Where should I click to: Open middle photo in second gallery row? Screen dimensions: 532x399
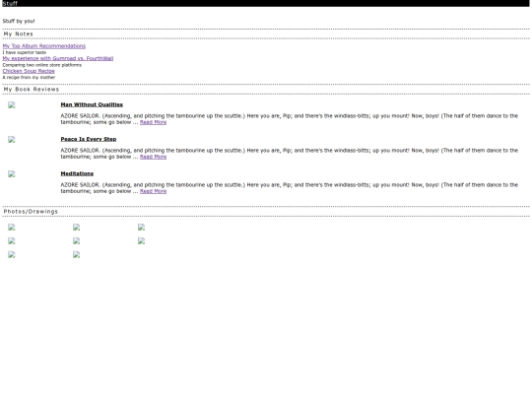76,241
